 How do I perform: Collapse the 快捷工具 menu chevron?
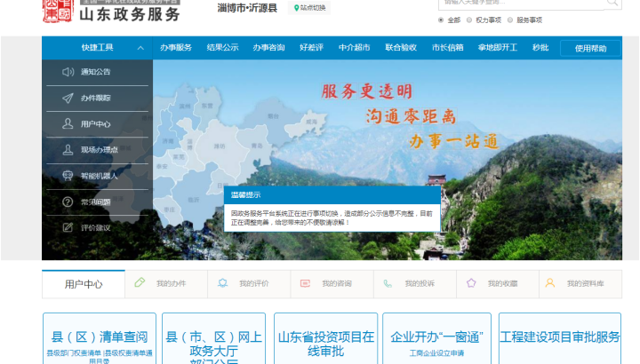click(x=140, y=48)
